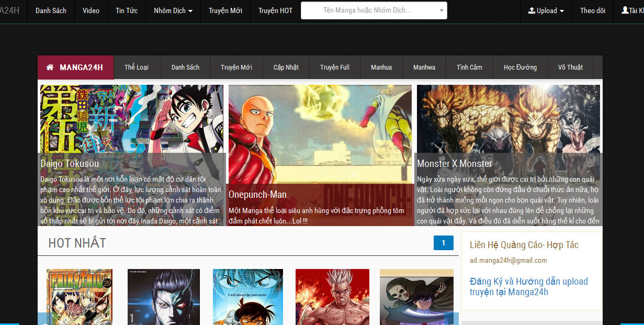Click page 1 button in Hot Nhất

coord(443,243)
